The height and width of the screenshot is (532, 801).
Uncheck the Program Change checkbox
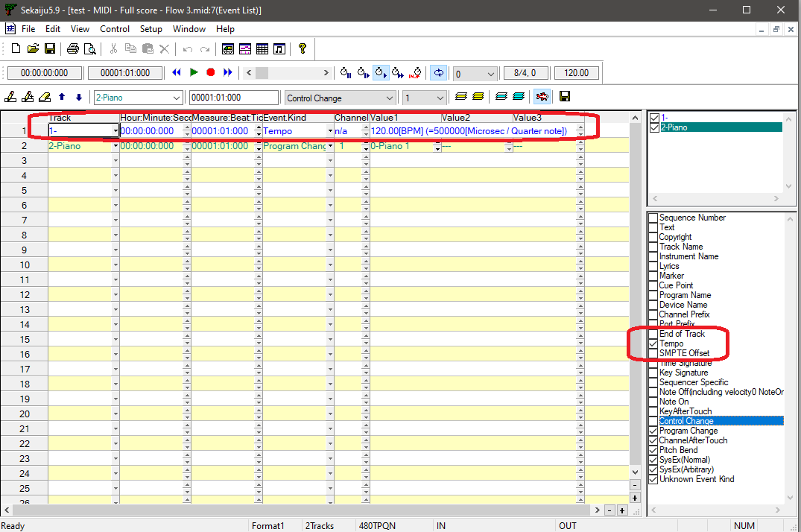pos(653,431)
